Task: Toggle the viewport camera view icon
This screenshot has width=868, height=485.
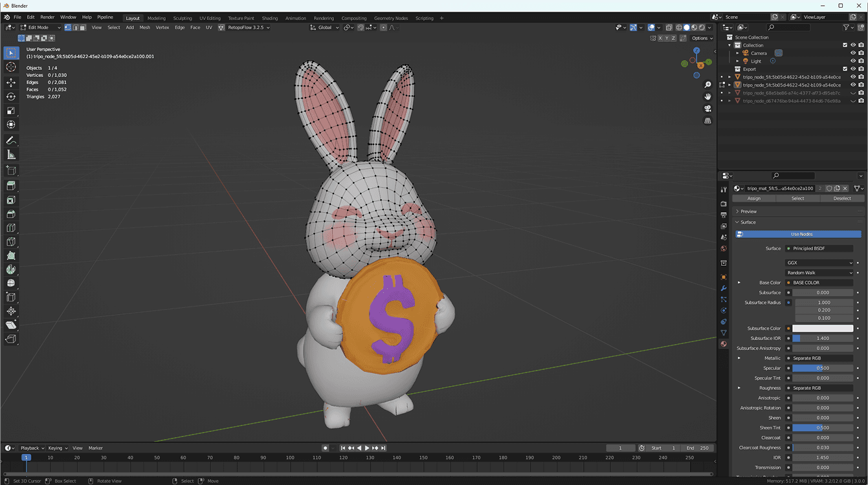Action: pyautogui.click(x=707, y=108)
